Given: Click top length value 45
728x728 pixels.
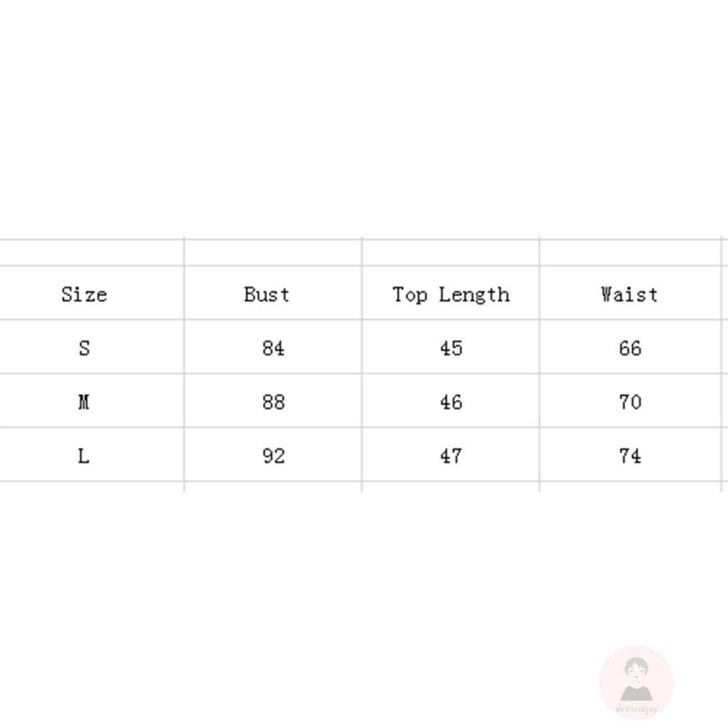Looking at the screenshot, I should tap(451, 348).
